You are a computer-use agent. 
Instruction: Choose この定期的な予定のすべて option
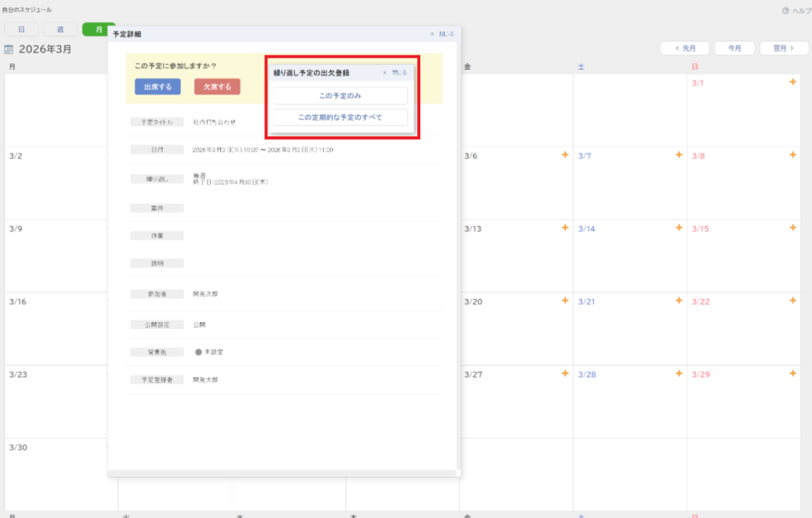coord(340,117)
